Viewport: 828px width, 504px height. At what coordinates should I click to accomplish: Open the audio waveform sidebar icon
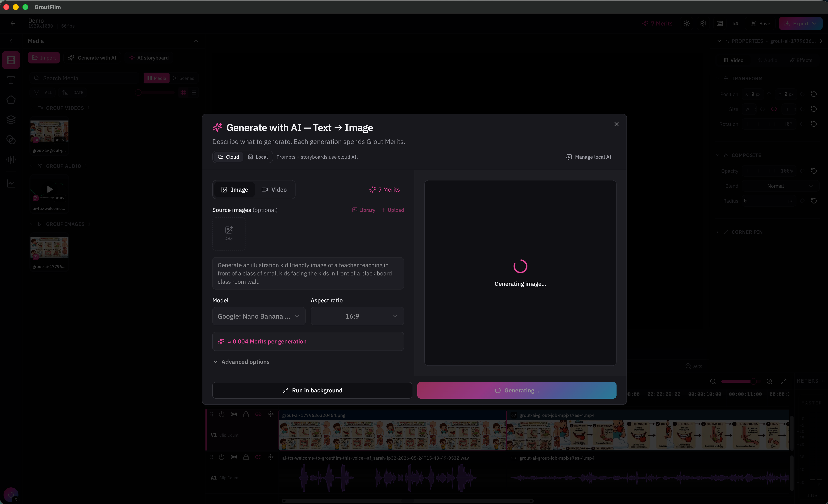(11, 159)
